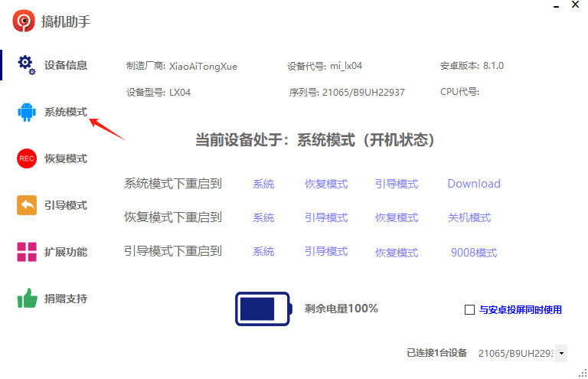Click the battery level icon
This screenshot has width=588, height=379.
[x=263, y=309]
